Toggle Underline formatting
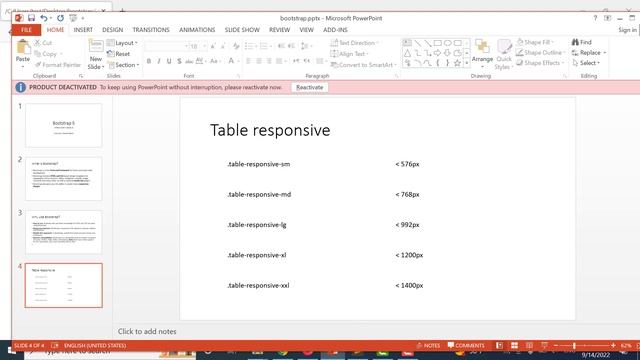The image size is (640, 360). pos(169,61)
